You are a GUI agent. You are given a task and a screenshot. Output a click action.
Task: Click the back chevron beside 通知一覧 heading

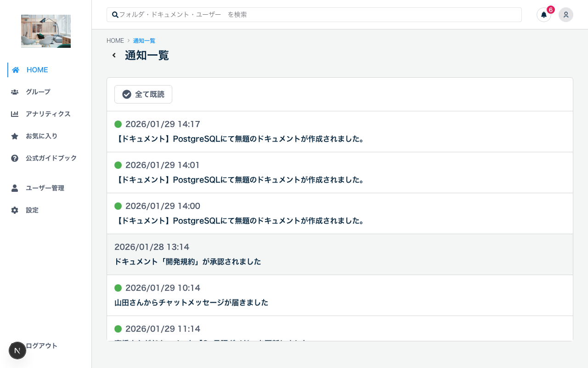click(x=114, y=55)
